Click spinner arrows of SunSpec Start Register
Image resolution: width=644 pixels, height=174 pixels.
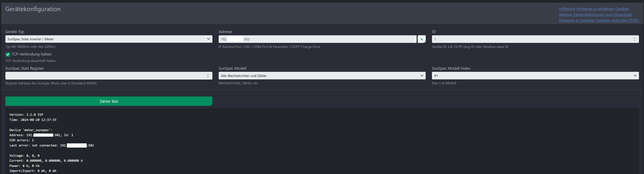coord(208,76)
